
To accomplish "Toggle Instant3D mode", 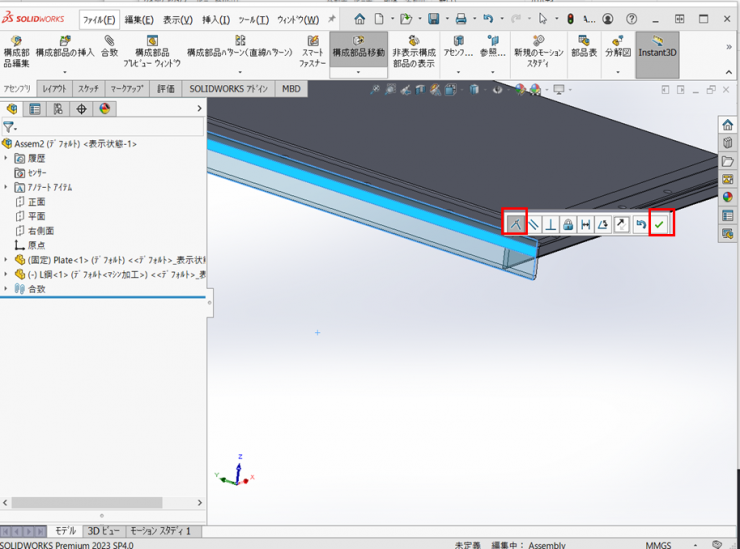I will [657, 53].
